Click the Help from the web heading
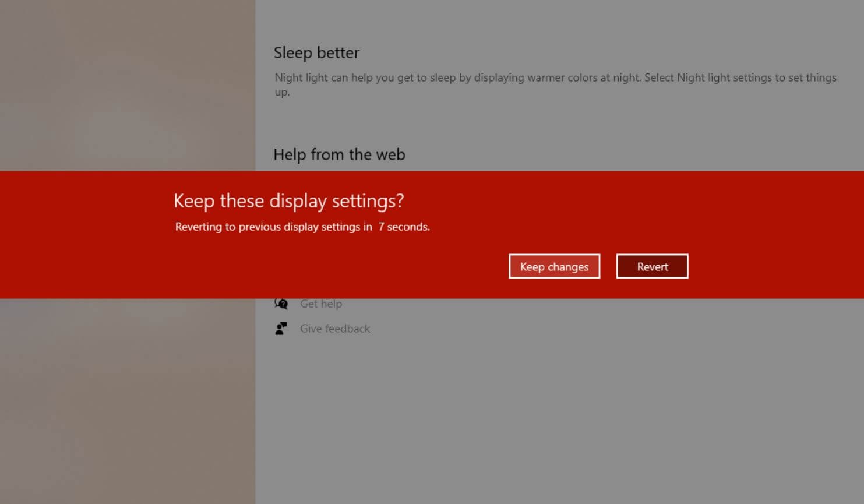Image resolution: width=864 pixels, height=504 pixels. click(339, 154)
